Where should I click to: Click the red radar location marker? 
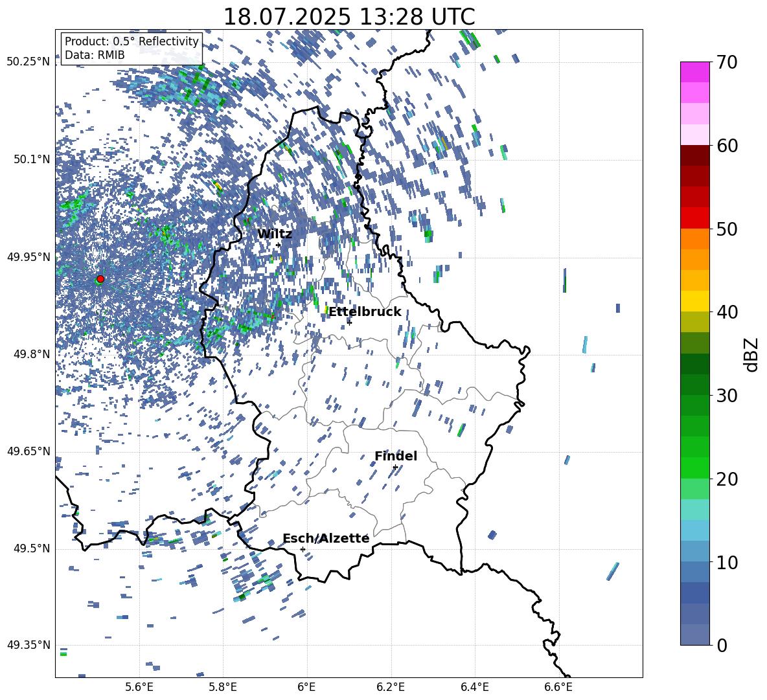(100, 279)
